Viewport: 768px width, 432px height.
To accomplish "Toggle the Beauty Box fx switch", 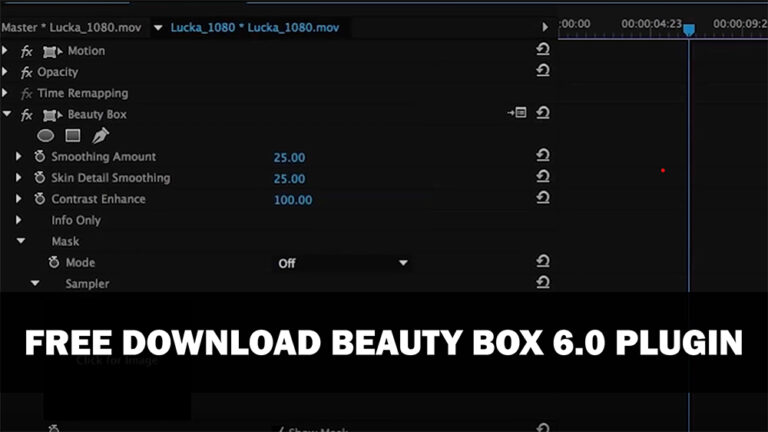I will click(26, 115).
